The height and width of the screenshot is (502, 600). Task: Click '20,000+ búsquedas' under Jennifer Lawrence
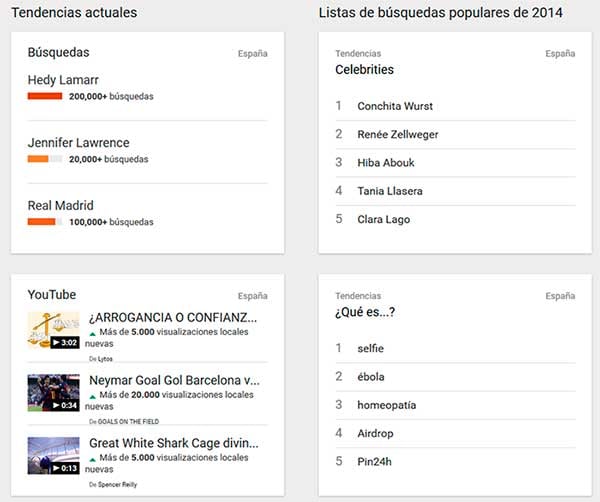click(x=109, y=159)
